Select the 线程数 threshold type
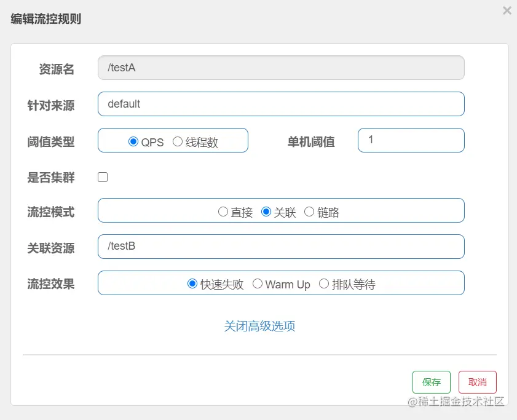The image size is (517, 420). pyautogui.click(x=178, y=141)
